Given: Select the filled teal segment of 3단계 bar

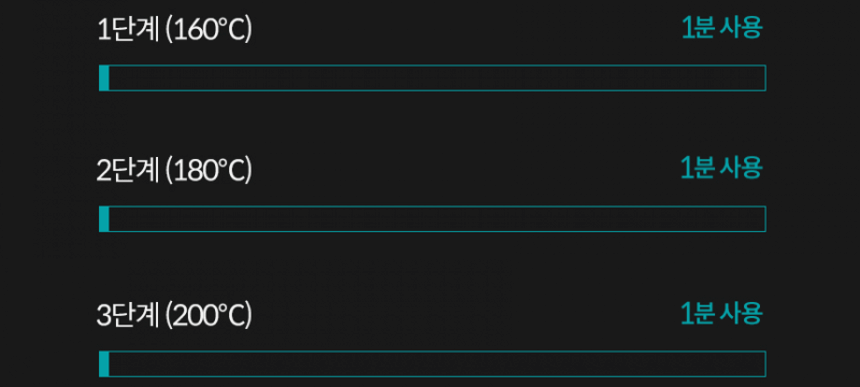Looking at the screenshot, I should [104, 363].
